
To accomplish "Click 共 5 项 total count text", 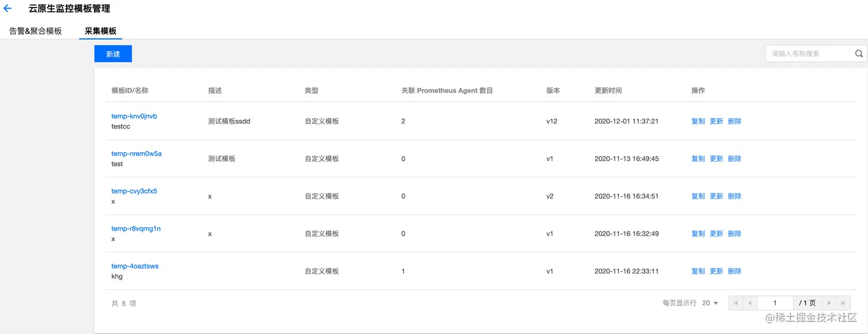I will click(124, 304).
